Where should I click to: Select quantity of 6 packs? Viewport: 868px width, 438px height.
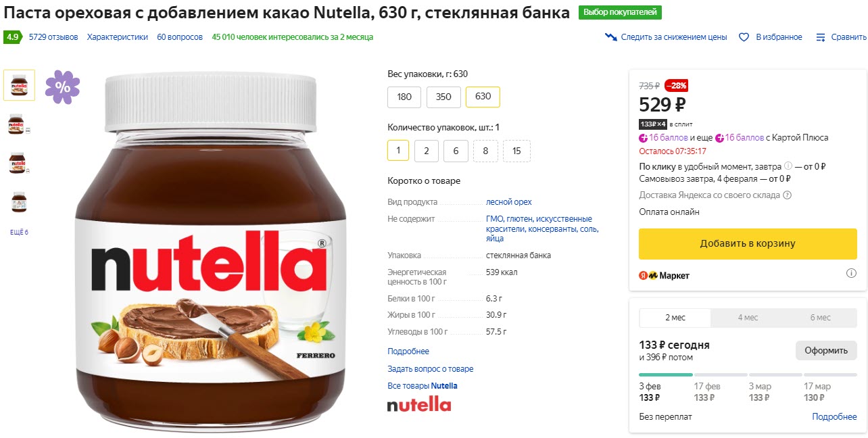click(456, 151)
